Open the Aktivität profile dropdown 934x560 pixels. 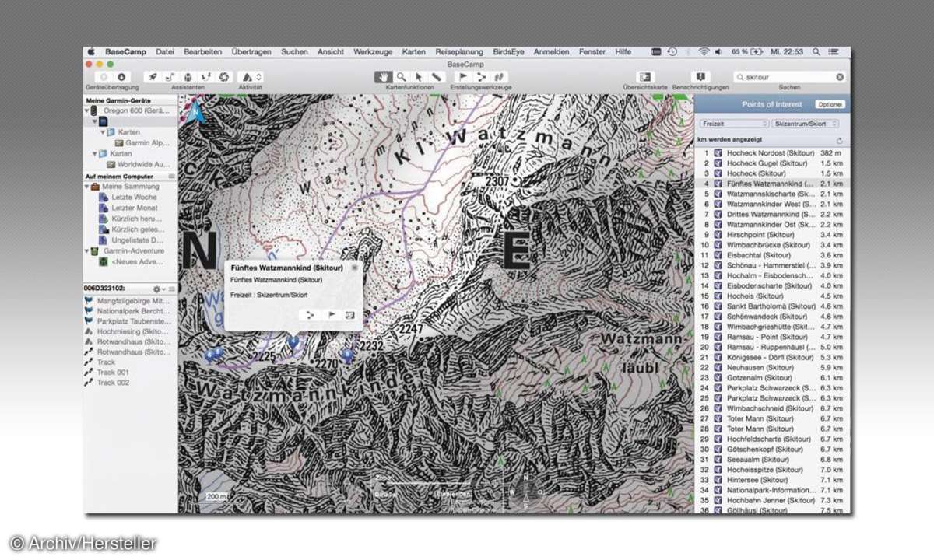[x=250, y=77]
